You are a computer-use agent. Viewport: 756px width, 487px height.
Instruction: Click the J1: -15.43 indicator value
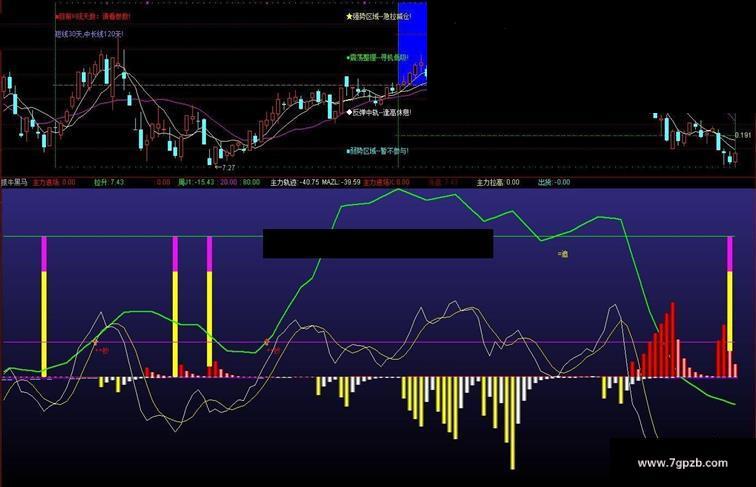[196, 182]
